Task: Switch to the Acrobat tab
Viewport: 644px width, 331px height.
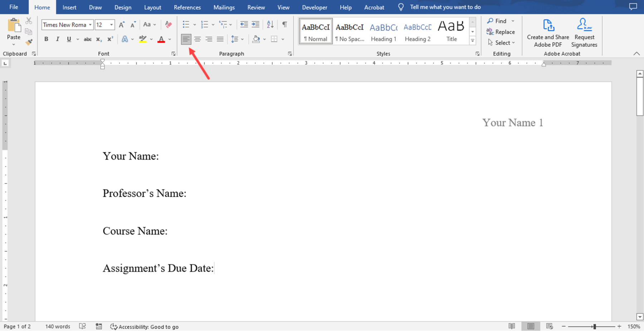Action: pos(374,7)
